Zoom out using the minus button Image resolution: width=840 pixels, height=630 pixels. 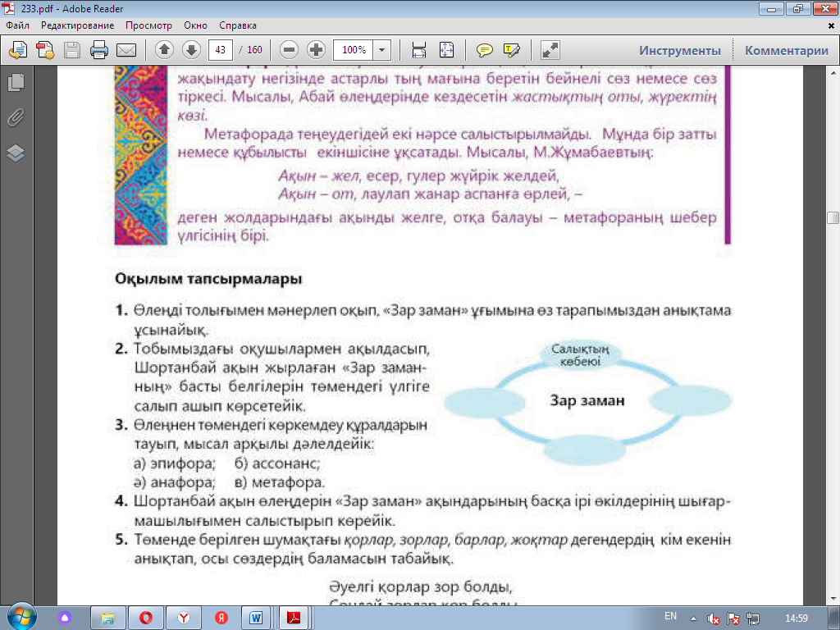coord(290,50)
